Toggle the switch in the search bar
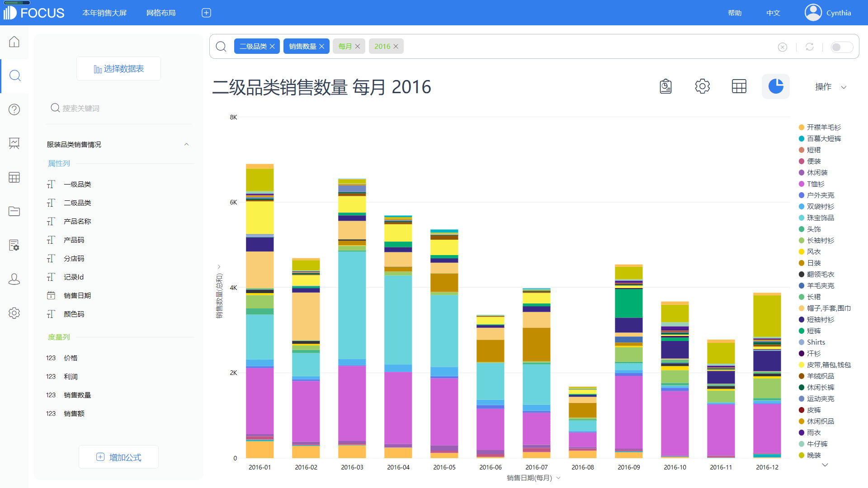 coord(842,47)
